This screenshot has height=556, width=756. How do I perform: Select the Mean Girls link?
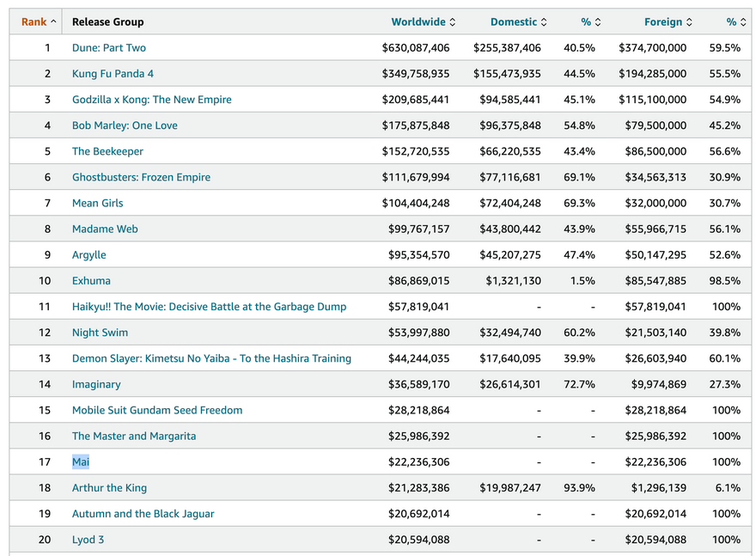[x=98, y=203]
